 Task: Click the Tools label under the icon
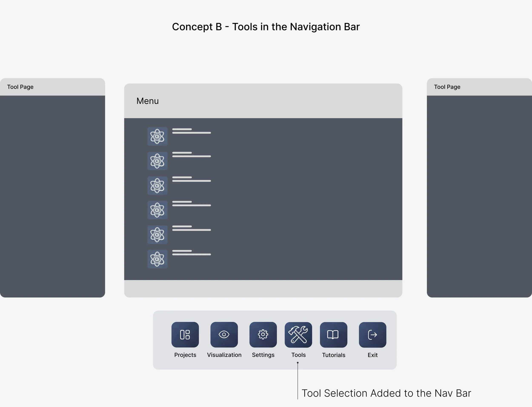[x=298, y=355]
